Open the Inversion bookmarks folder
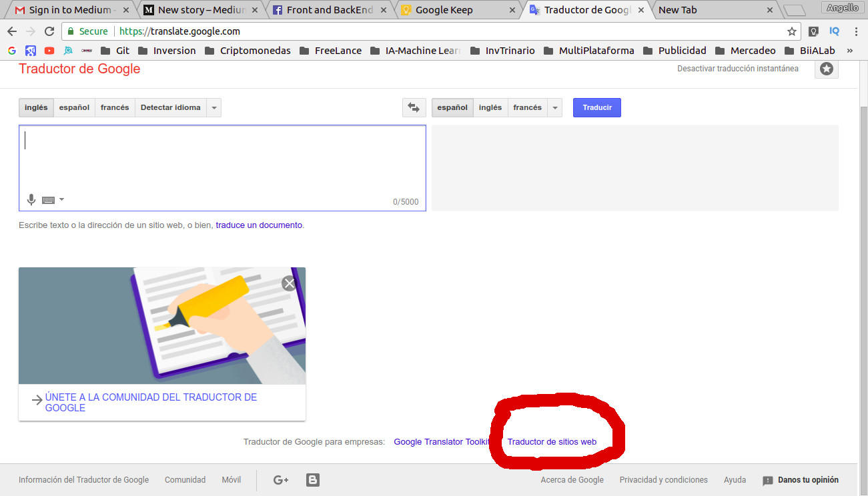This screenshot has width=868, height=496. 167,51
